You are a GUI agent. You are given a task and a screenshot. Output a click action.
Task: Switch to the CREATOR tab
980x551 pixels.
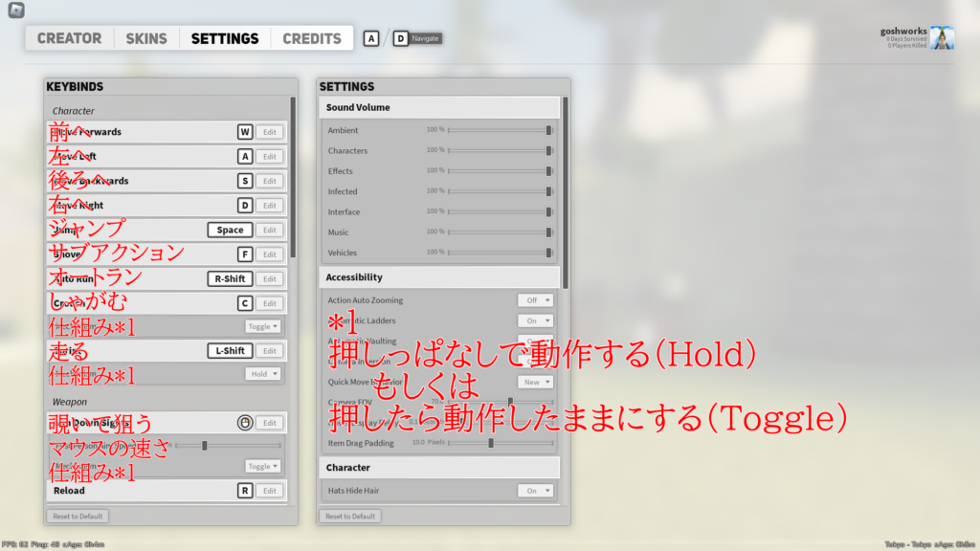point(69,38)
